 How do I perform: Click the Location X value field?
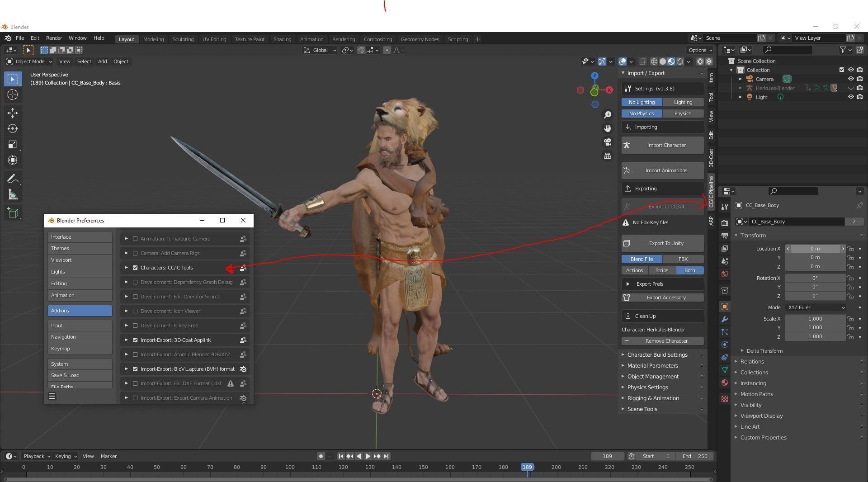[x=815, y=248]
